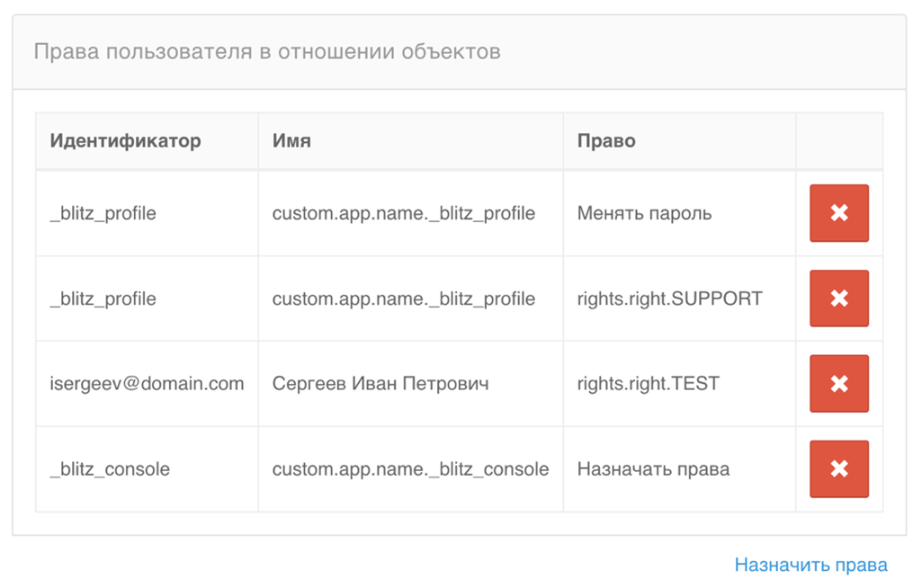Select _blitz_profile identifier in "Менять пароль" row

tap(103, 214)
